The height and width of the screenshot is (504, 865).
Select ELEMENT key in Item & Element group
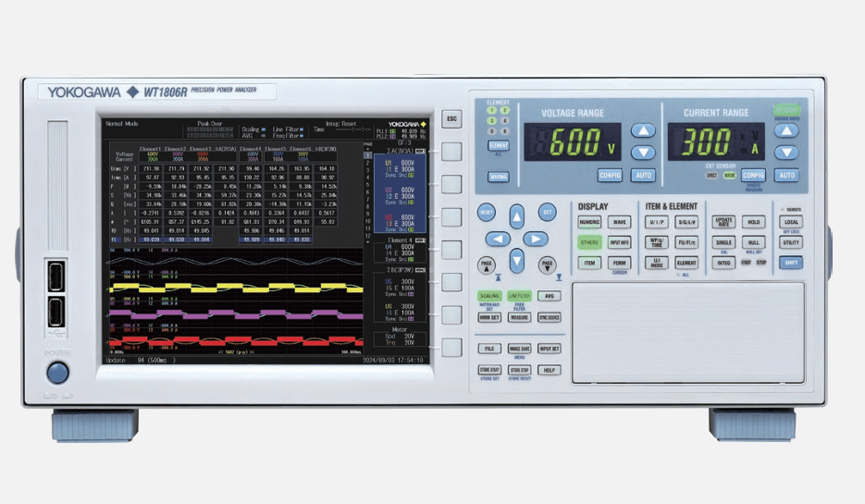pos(686,263)
